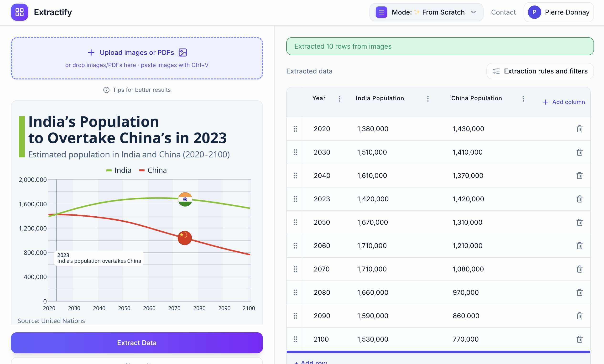
Task: Open Year column options menu
Action: tap(339, 99)
